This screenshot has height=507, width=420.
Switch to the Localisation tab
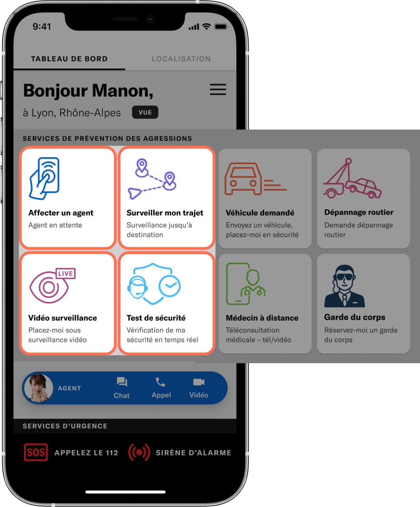(x=181, y=59)
